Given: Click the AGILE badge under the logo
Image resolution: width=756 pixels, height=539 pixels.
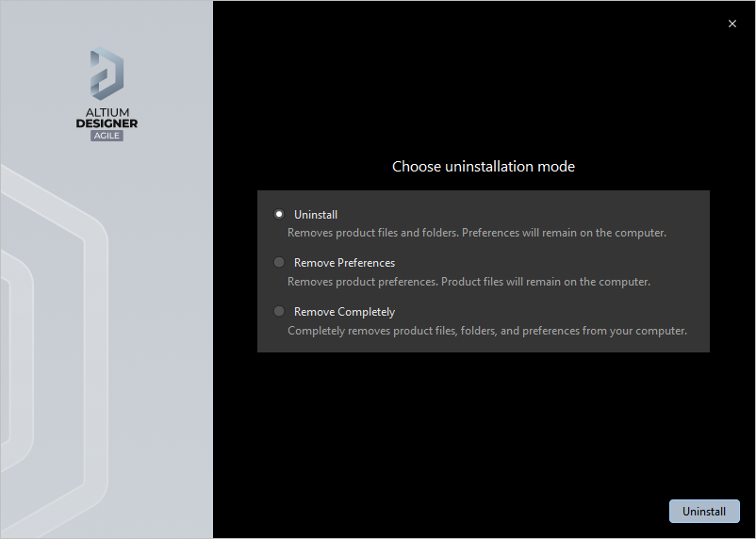Looking at the screenshot, I should point(107,136).
